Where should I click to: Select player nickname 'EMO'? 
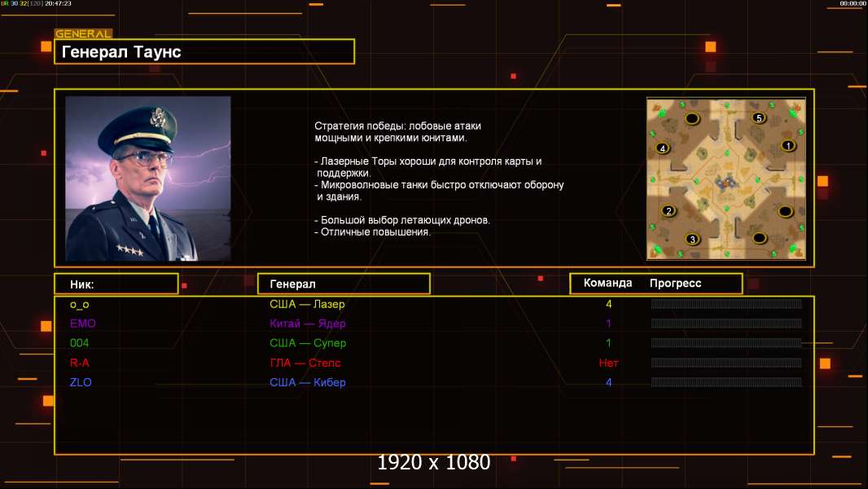tap(82, 324)
